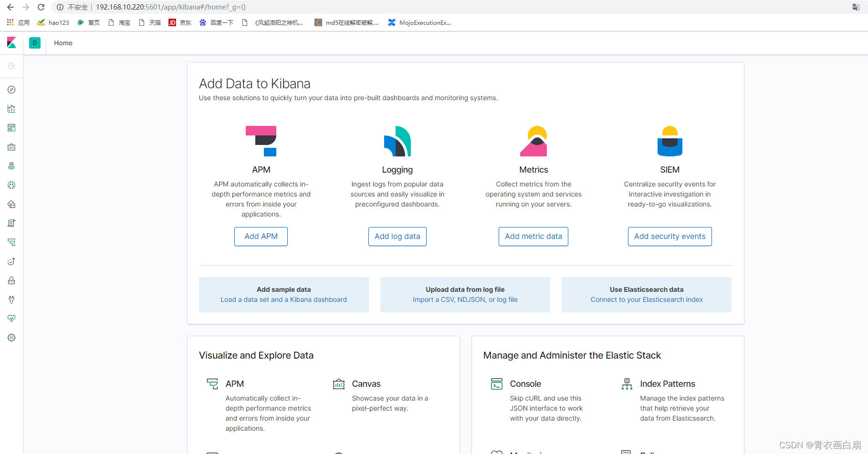
Task: Click 'Use Elasticsearch data' title
Action: [647, 289]
